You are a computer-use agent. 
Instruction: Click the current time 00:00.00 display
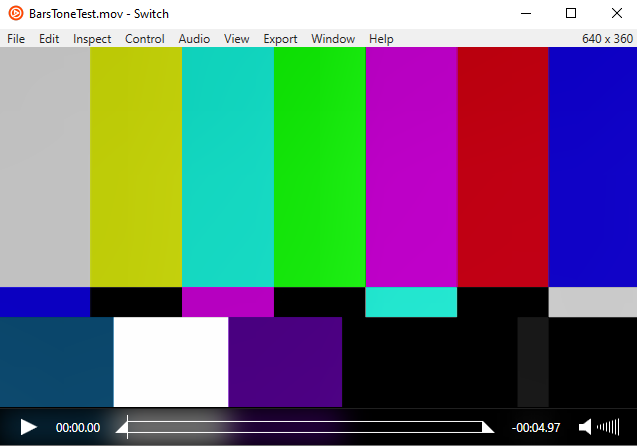pyautogui.click(x=78, y=428)
